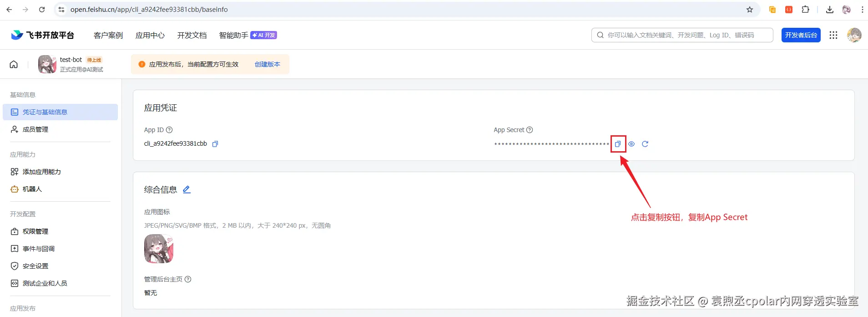Open browser downloads
The width and height of the screenshot is (868, 317).
(830, 10)
